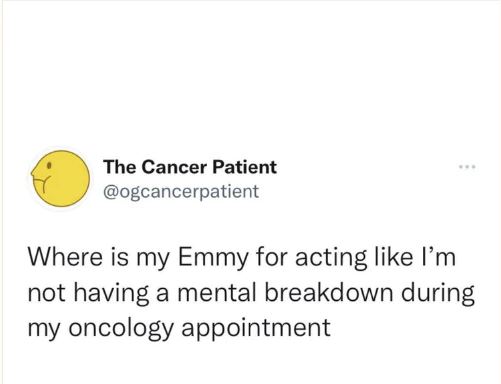Screen dimensions: 501x384
Task: Open The Cancer Patient display name
Action: pyautogui.click(x=190, y=167)
